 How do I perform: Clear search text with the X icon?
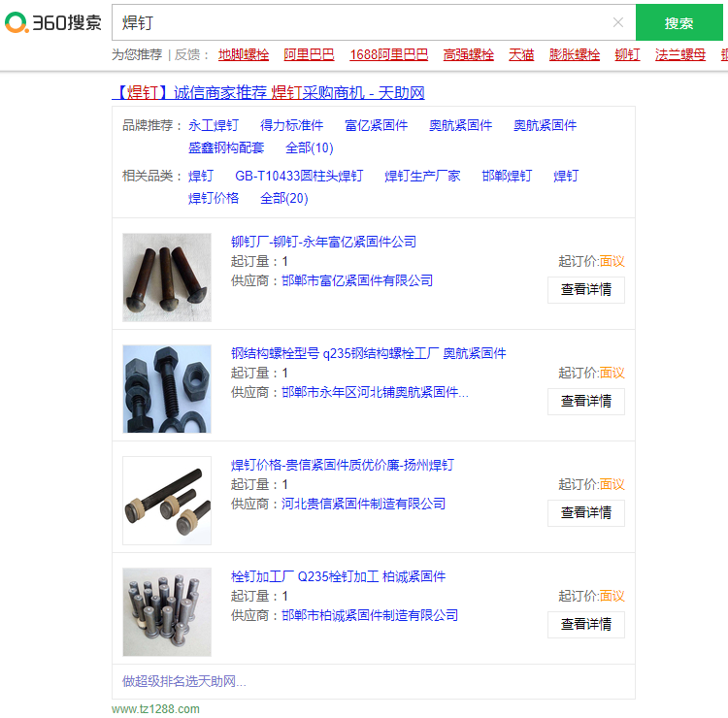617,22
